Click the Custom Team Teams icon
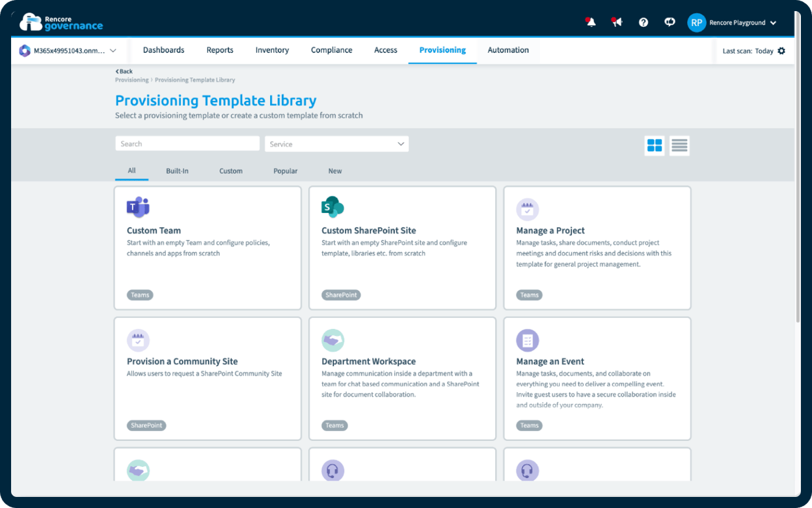Screen dimensions: 812x508 [x=137, y=206]
